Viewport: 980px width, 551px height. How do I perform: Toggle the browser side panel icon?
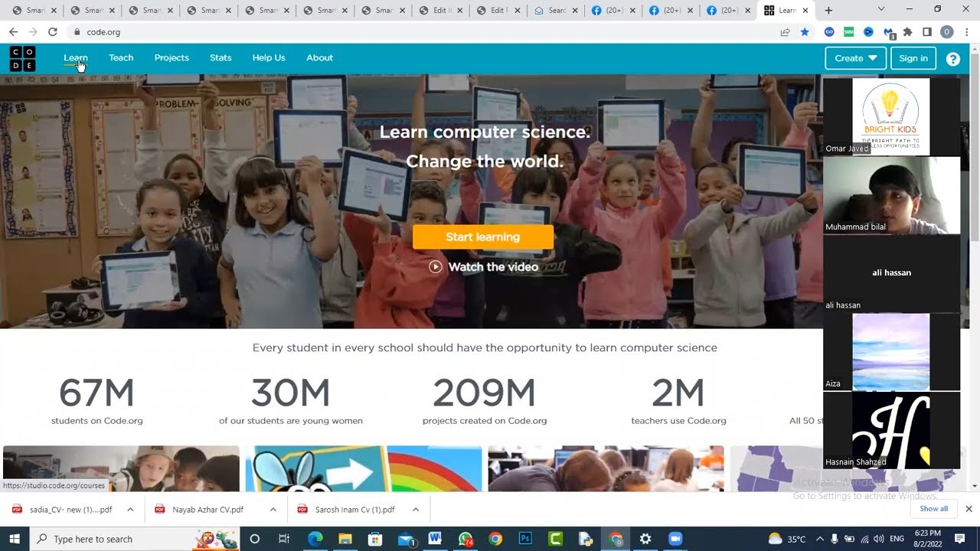(927, 32)
